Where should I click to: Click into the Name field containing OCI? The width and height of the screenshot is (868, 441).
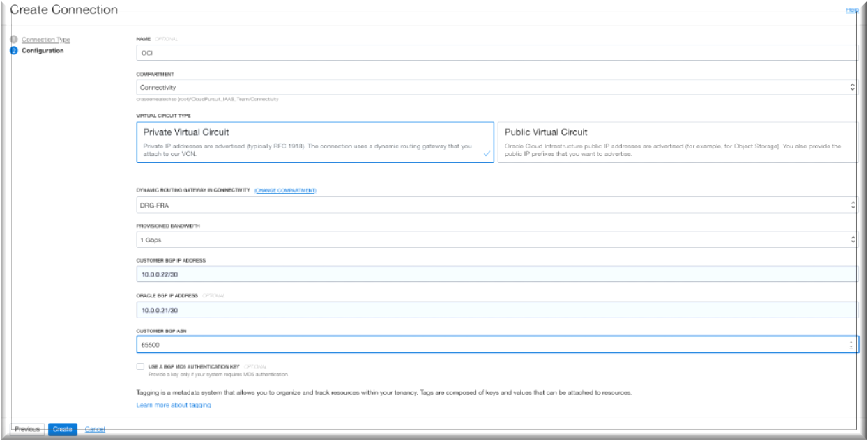tap(495, 53)
